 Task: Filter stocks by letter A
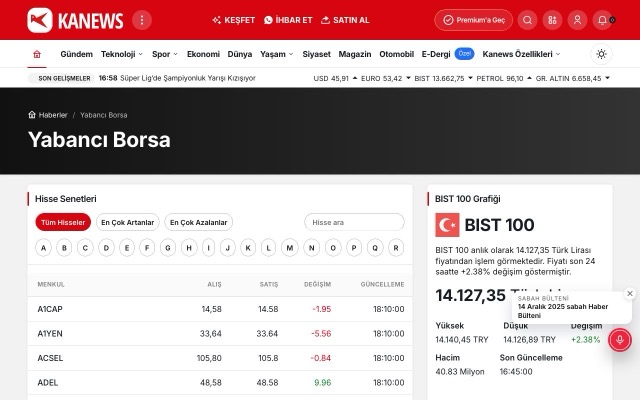43,248
